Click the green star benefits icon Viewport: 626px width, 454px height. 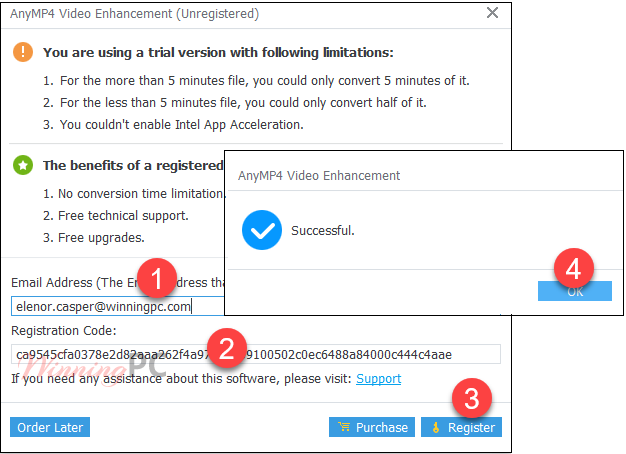pos(23,165)
